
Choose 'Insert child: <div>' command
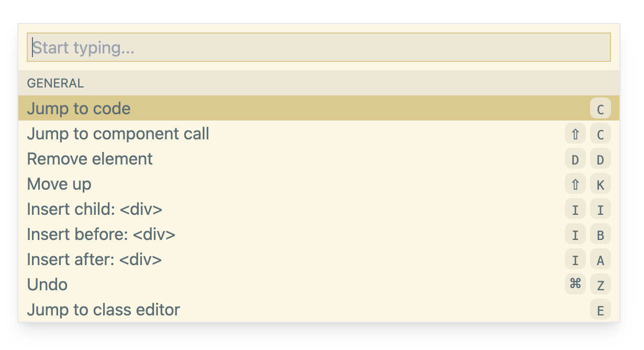(94, 209)
